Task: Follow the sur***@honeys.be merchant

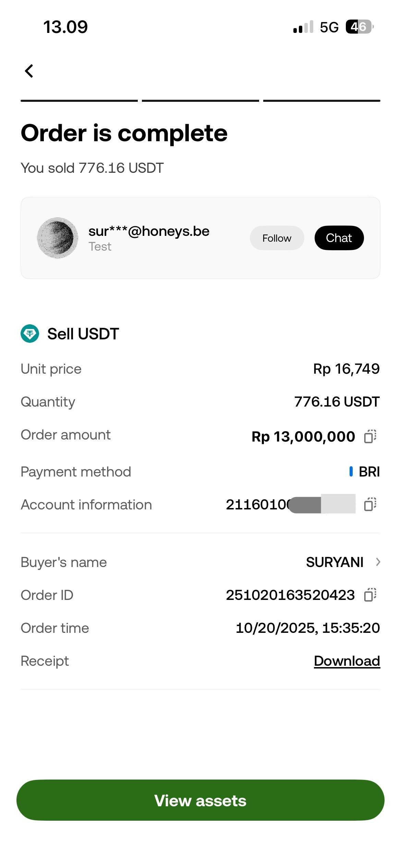Action: coord(277,238)
